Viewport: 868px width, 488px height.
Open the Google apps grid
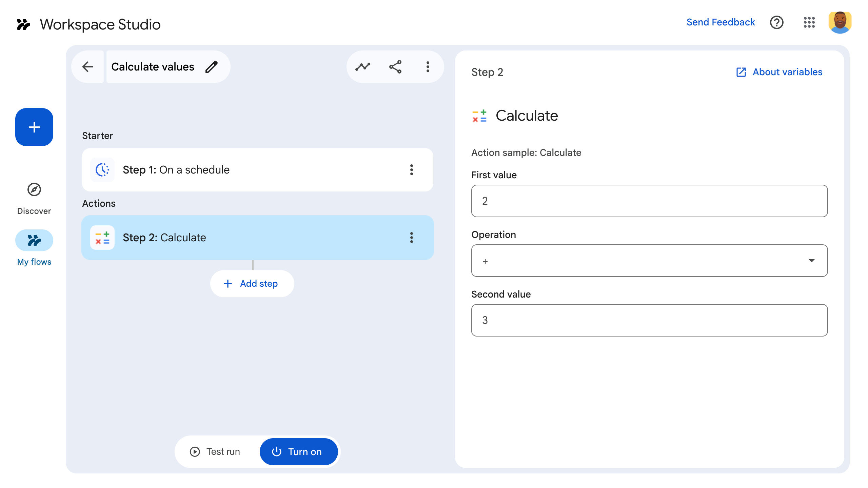(810, 22)
